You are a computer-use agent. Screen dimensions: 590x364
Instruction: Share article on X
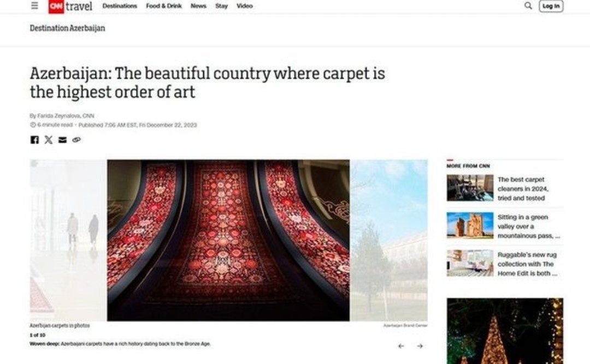49,140
